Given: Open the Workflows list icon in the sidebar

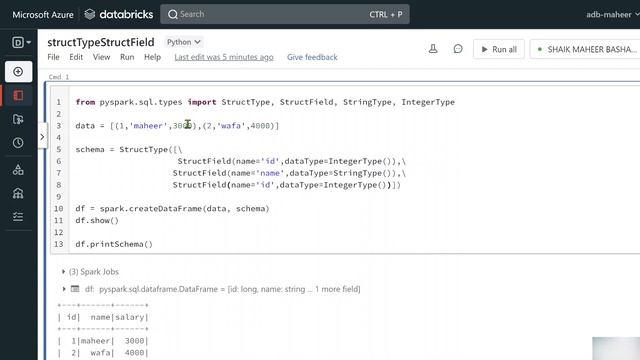Looking at the screenshot, I should 18,217.
